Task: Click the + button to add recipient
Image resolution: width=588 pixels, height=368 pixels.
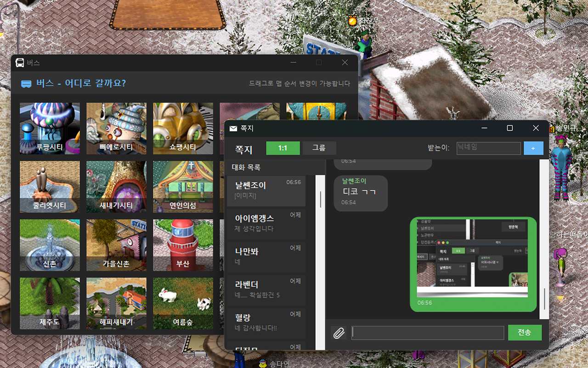Action: tap(533, 148)
